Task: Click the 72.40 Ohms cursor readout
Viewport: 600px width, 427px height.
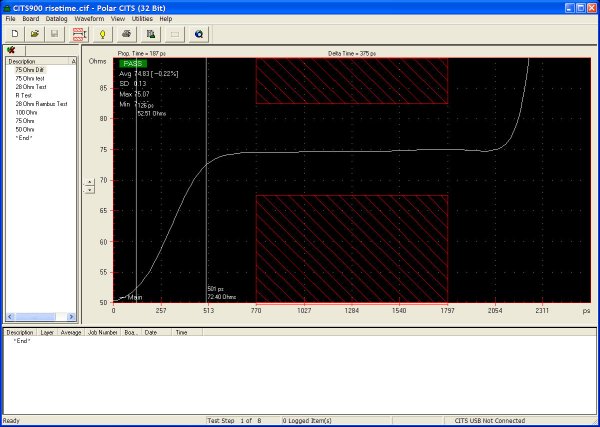Action: 222,297
